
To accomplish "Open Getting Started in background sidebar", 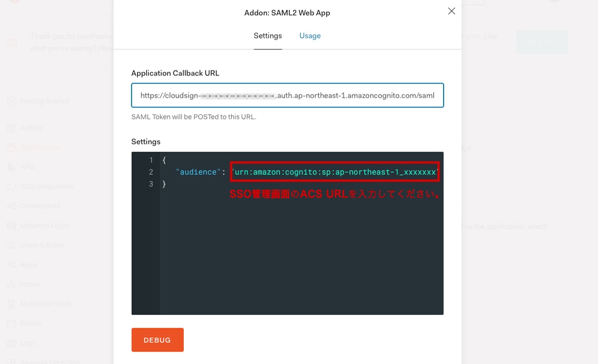I will coord(45,101).
